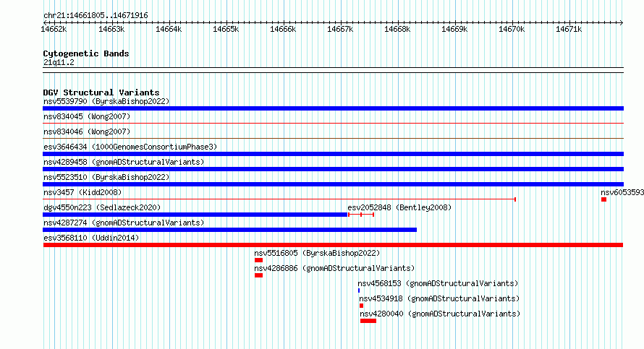The width and height of the screenshot is (644, 349).
Task: Select the red esv2052848 segmented glyph
Action: 361,215
